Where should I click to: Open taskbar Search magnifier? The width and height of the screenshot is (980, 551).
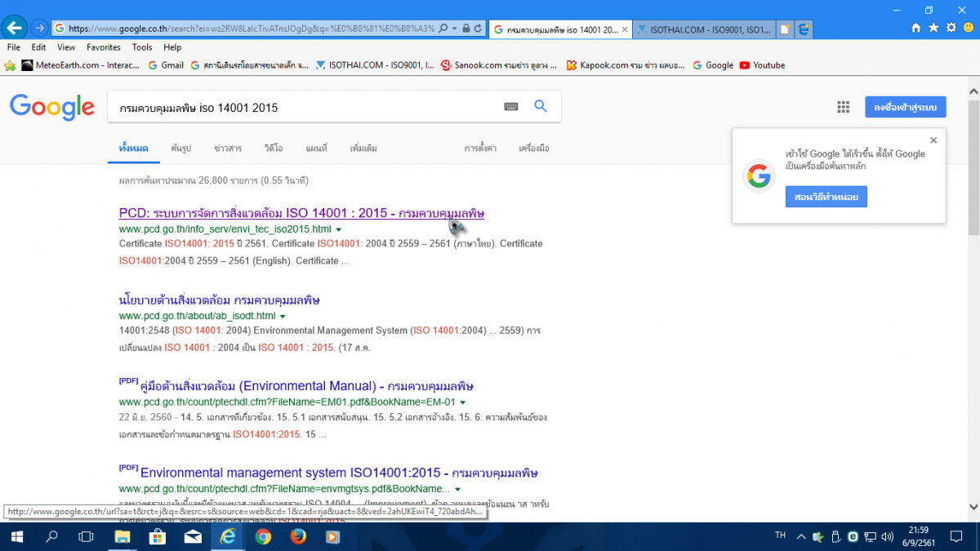(x=51, y=536)
